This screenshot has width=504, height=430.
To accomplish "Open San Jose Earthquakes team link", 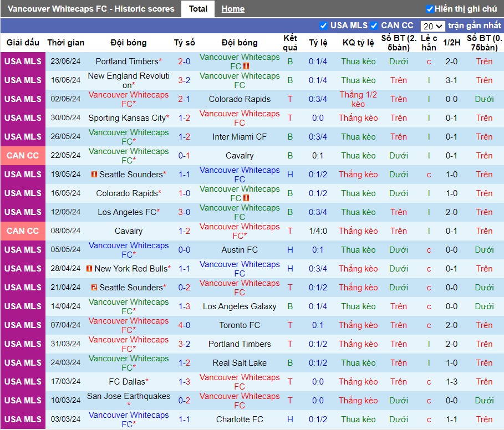I will click(129, 396).
